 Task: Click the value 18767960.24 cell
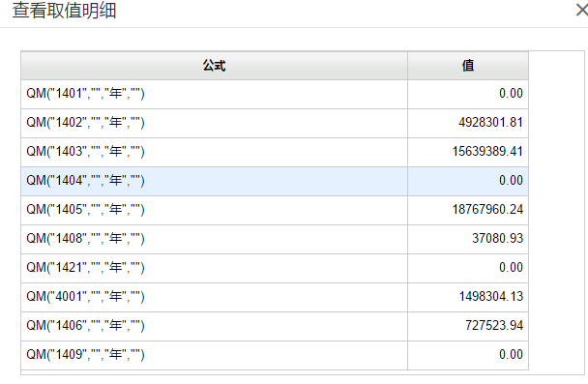click(x=468, y=210)
